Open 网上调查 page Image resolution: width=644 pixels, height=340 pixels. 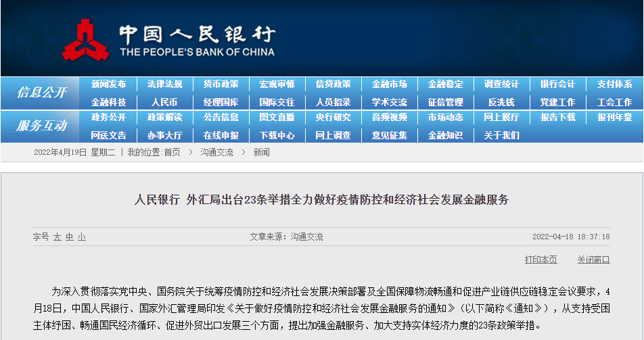[x=333, y=135]
